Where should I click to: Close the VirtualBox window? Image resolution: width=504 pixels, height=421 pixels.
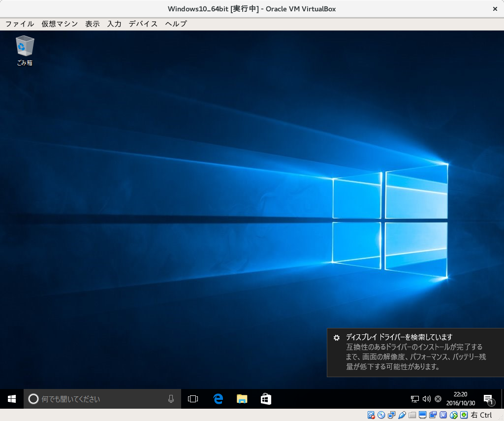click(x=495, y=9)
